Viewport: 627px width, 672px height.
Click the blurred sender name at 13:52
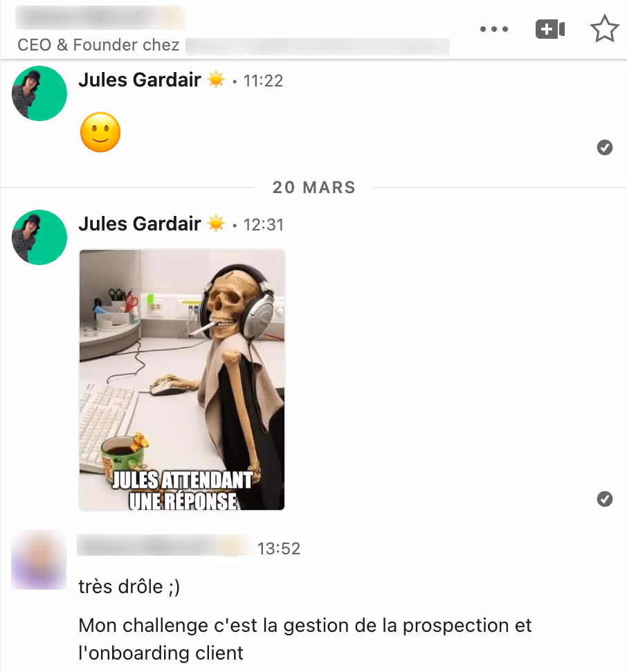tap(165, 545)
